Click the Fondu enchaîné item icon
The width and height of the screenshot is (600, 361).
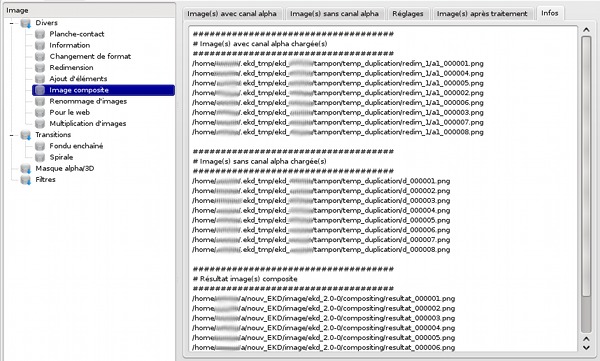click(x=40, y=146)
